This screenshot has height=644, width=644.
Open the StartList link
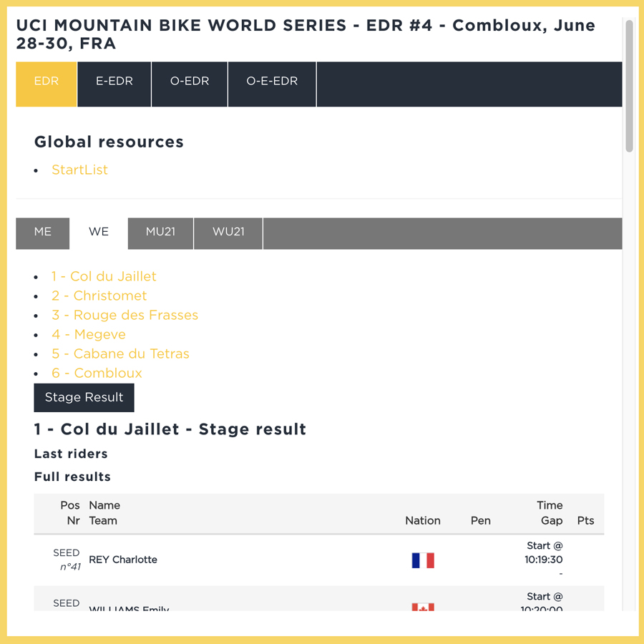pyautogui.click(x=80, y=170)
